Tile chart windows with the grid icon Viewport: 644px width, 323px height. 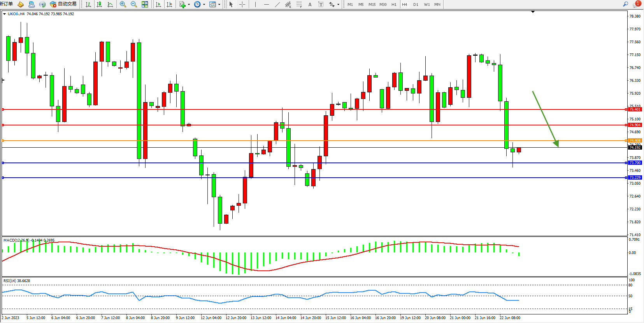pyautogui.click(x=145, y=4)
